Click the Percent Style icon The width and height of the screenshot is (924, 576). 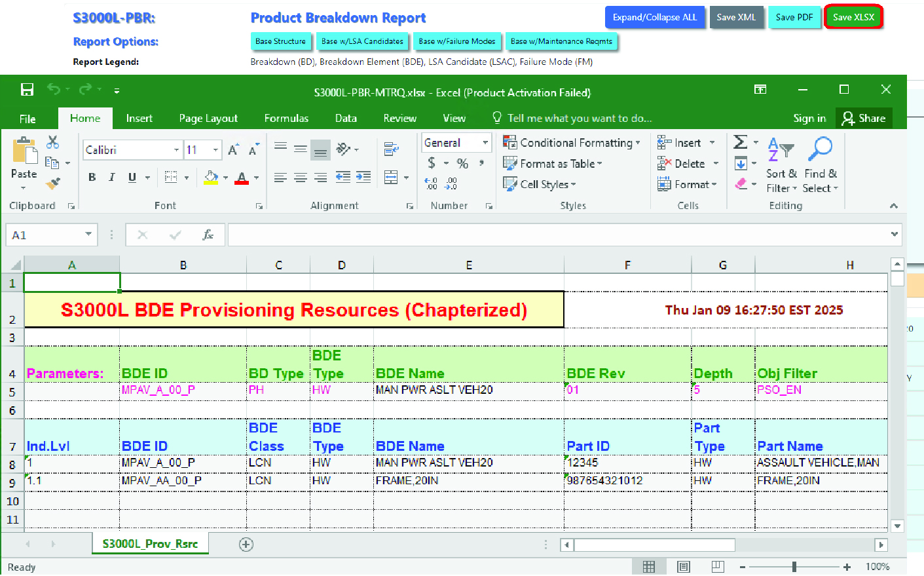point(462,163)
